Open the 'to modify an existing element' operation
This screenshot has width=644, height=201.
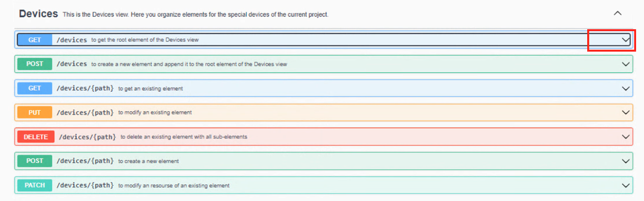click(x=155, y=112)
